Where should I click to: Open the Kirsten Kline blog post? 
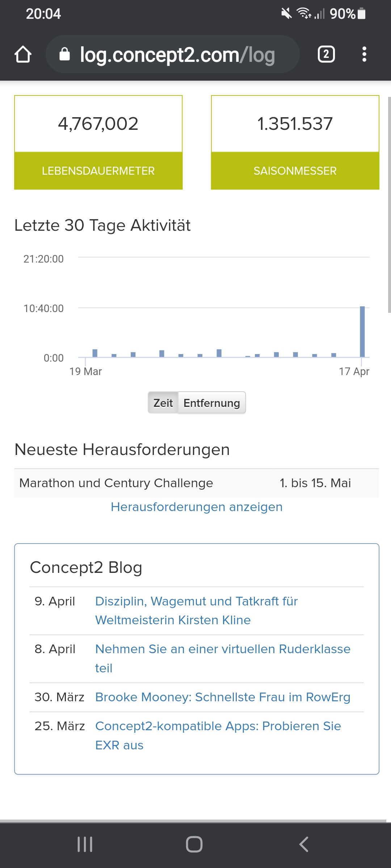(196, 610)
